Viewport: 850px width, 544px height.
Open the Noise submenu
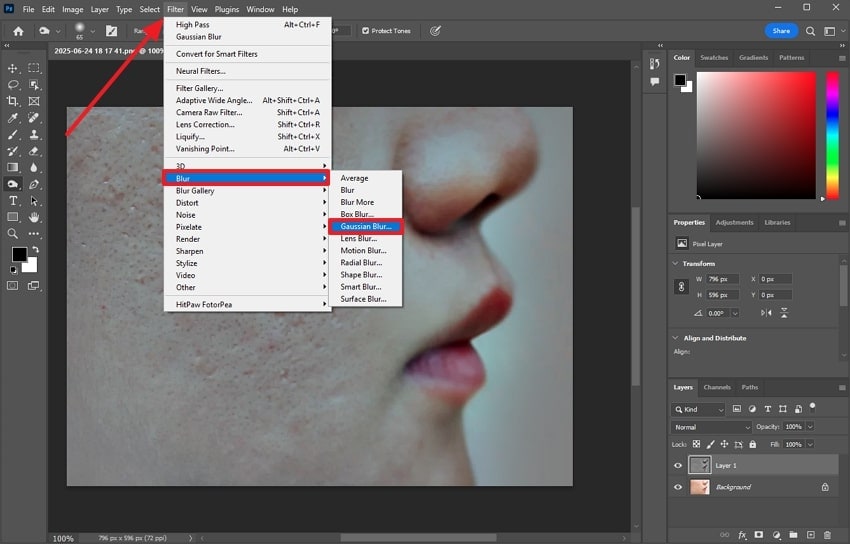(247, 215)
